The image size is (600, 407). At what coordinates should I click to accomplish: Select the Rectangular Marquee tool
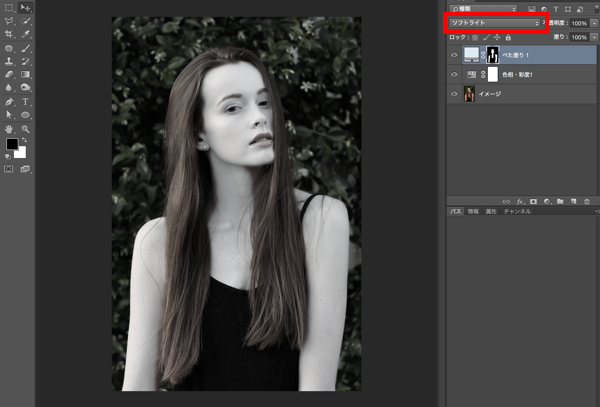(10, 6)
